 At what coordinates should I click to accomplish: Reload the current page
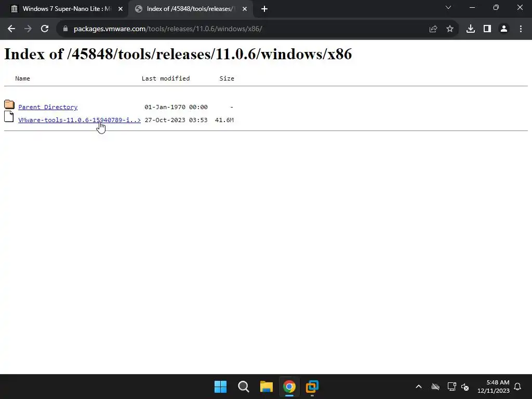point(45,29)
